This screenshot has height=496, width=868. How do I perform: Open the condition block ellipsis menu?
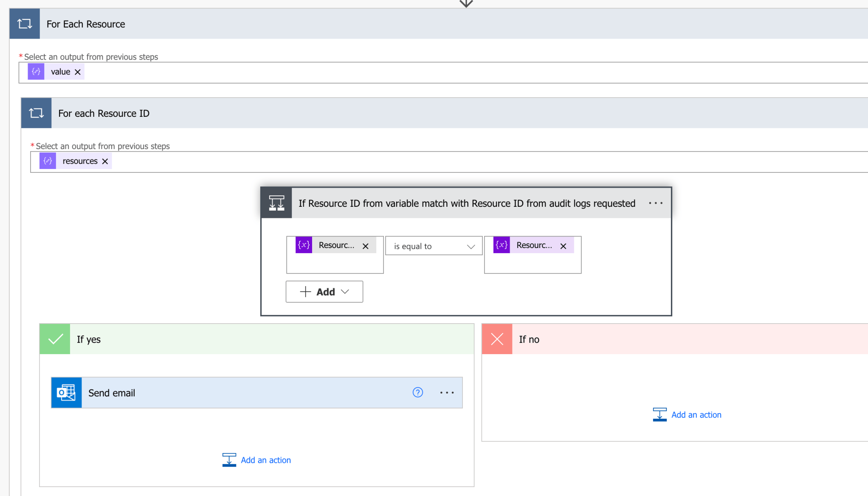(655, 203)
